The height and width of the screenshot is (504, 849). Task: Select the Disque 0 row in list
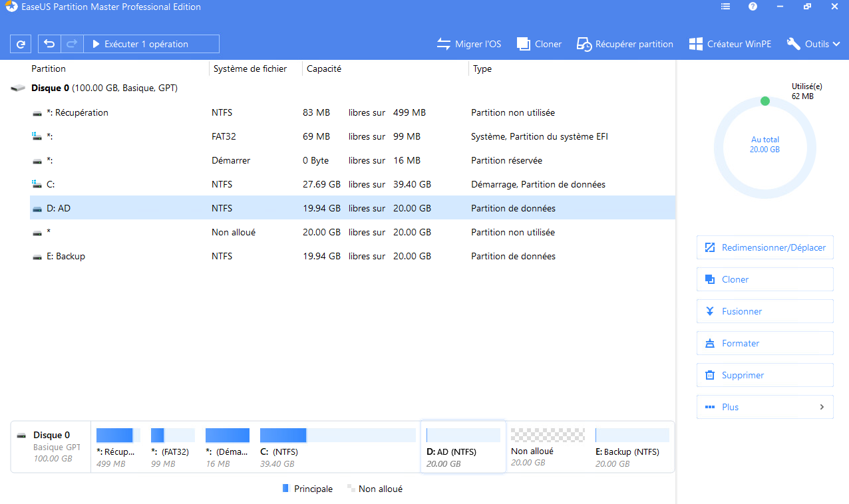(343, 88)
